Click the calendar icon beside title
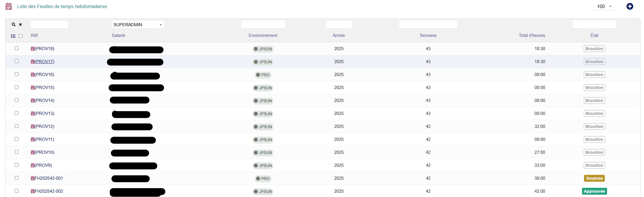 (9, 6)
